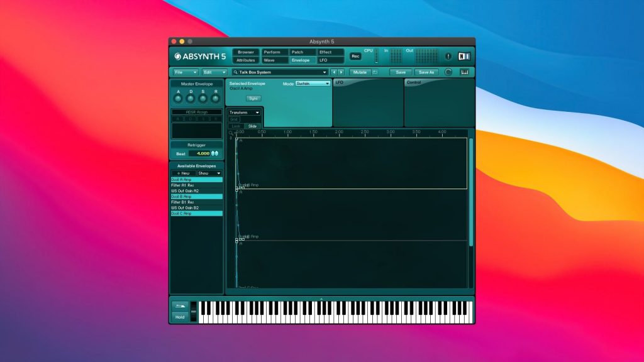The height and width of the screenshot is (362, 644).
Task: Click the copy icon next to Mutate
Action: tap(375, 72)
